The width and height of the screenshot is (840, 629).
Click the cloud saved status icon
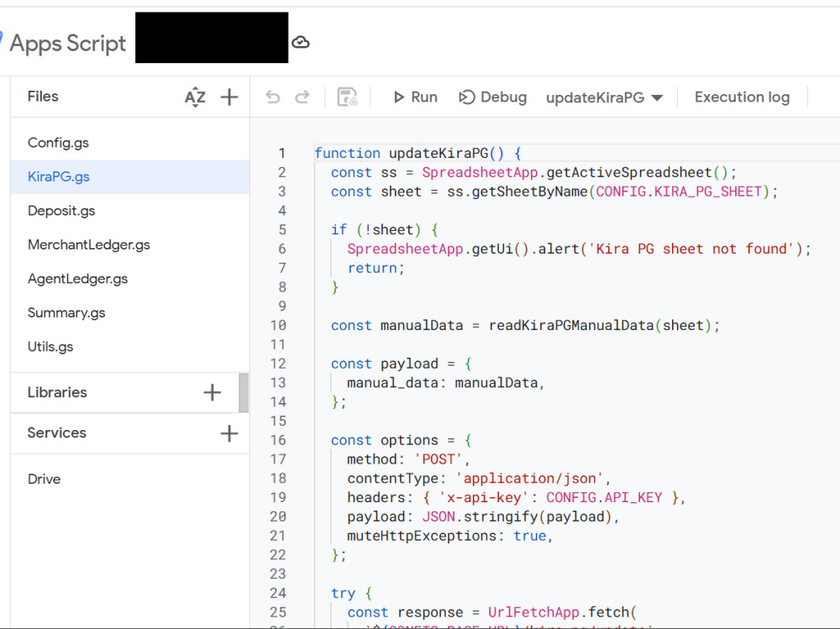tap(301, 42)
